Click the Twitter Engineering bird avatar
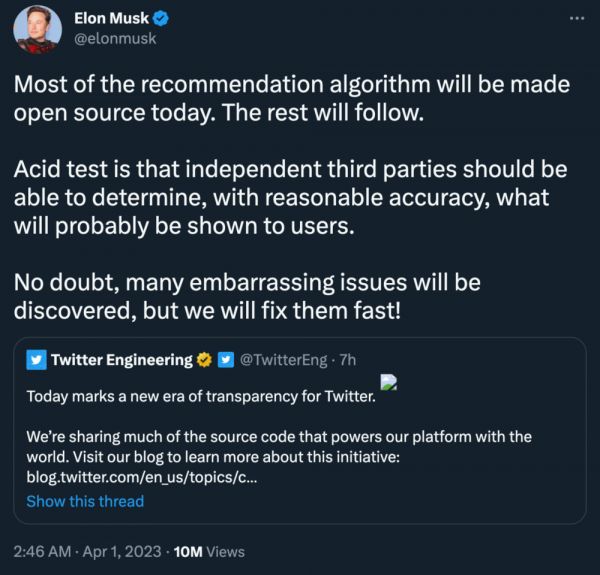Image resolution: width=600 pixels, height=575 pixels. (x=37, y=360)
